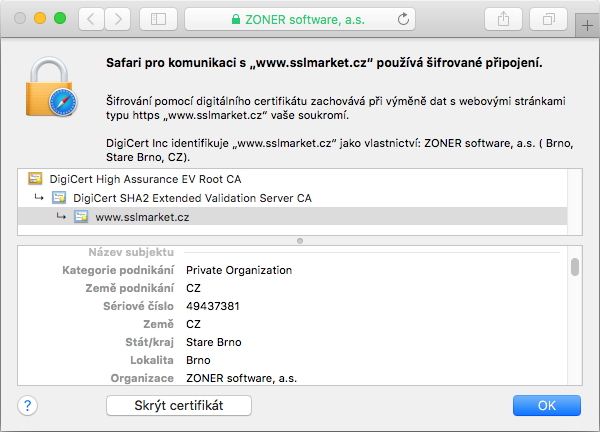Go forward with the Safari forward arrow
The image size is (600, 432).
pyautogui.click(x=118, y=19)
